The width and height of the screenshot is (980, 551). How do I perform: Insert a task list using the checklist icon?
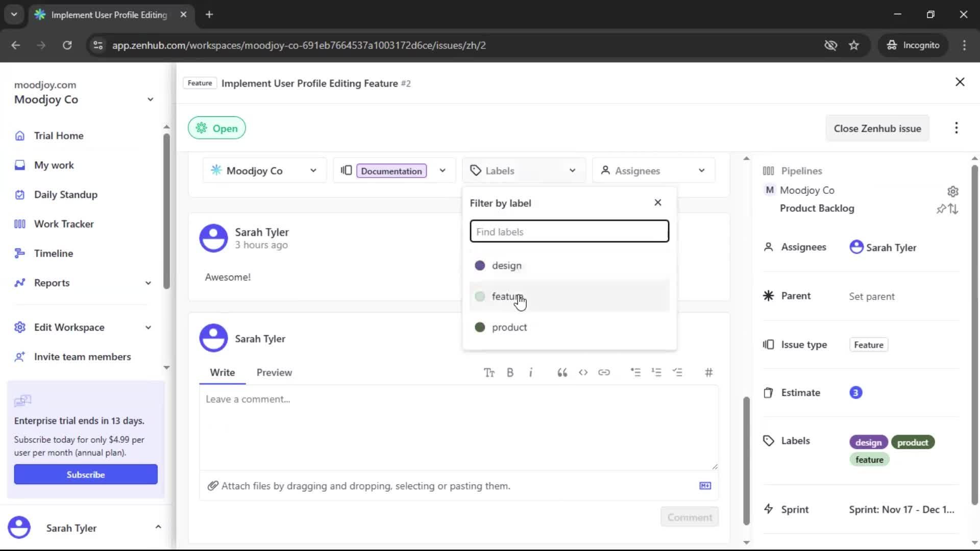click(x=678, y=372)
